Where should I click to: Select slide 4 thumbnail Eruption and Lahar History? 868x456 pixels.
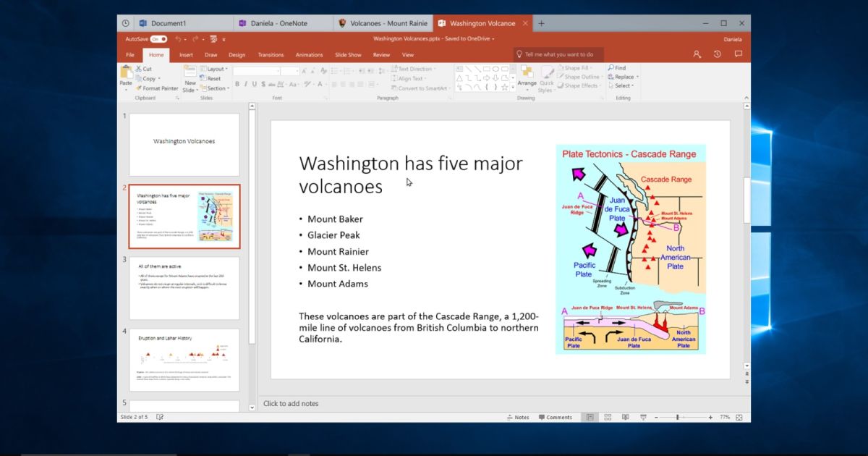(x=184, y=360)
